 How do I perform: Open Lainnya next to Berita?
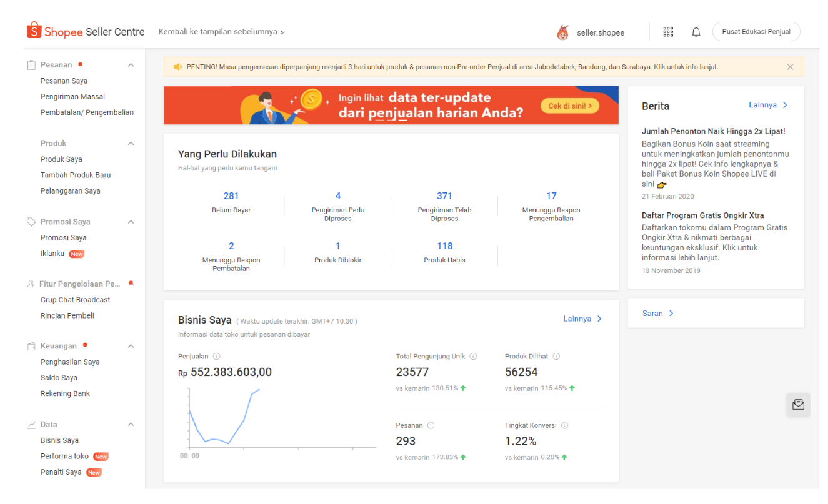(769, 105)
